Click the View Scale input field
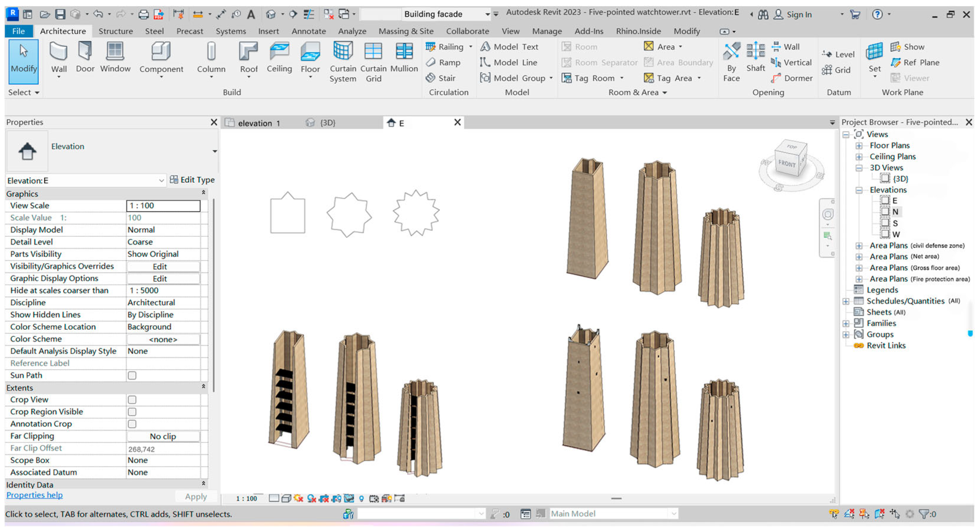Viewport: 980px width, 532px height. (x=163, y=206)
